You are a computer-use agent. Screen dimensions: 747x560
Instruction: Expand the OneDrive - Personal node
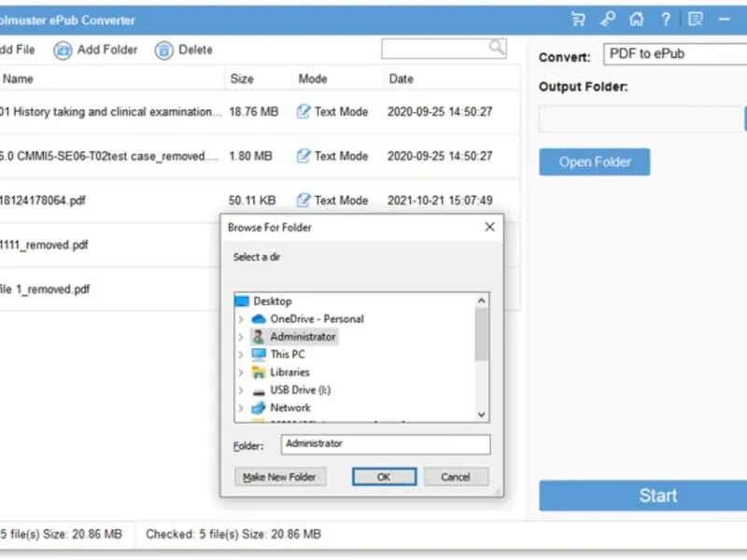241,319
